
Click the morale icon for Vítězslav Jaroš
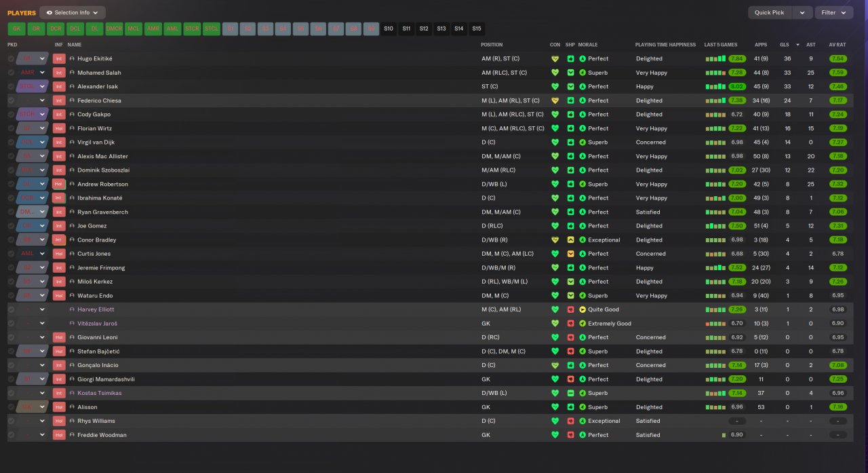click(x=583, y=324)
